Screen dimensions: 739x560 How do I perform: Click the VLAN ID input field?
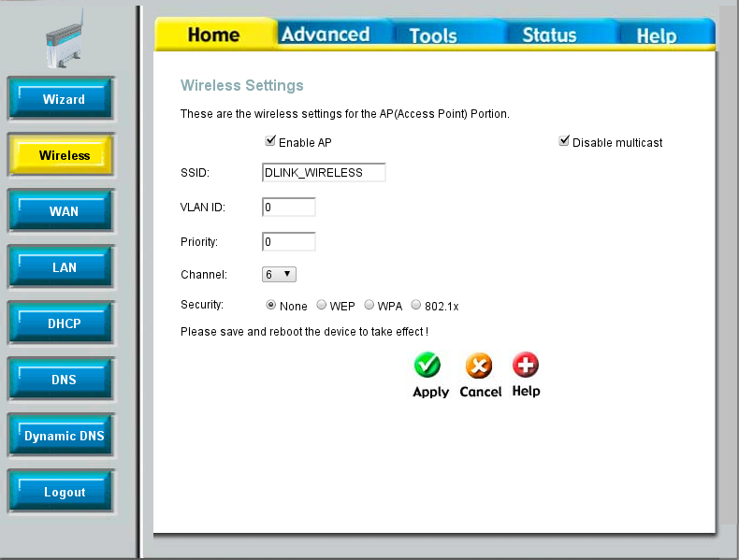click(288, 207)
